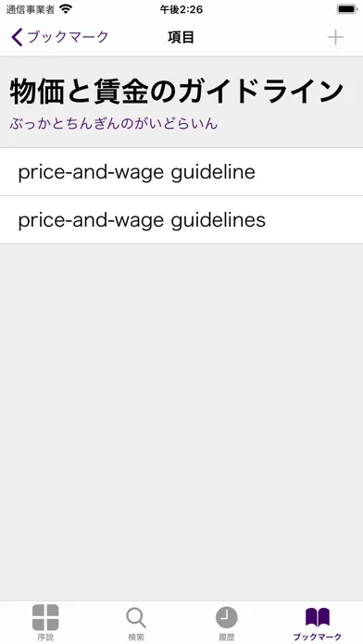The width and height of the screenshot is (363, 644).
Task: Switch to the 履歴 tab label
Action: click(x=227, y=637)
